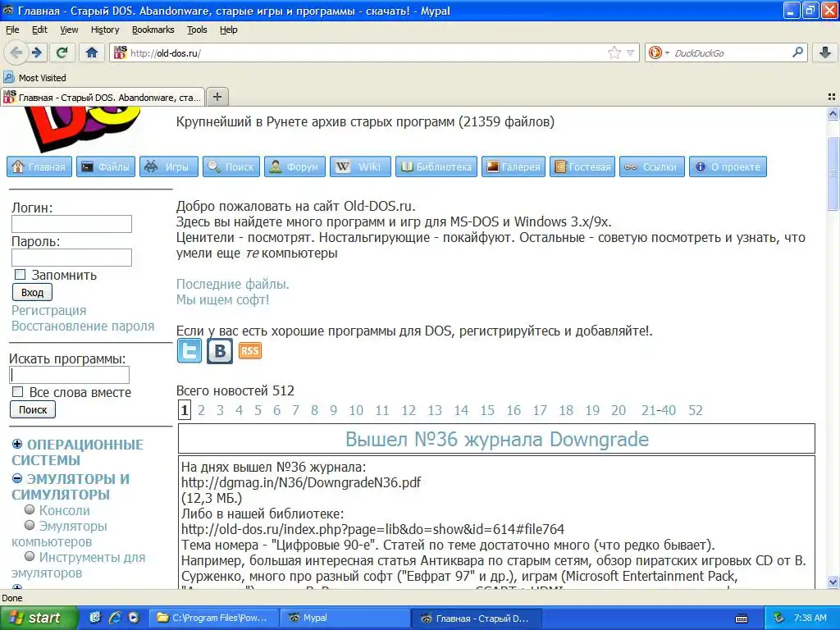Focus the Логин input field
The width and height of the screenshot is (840, 630).
coord(72,224)
